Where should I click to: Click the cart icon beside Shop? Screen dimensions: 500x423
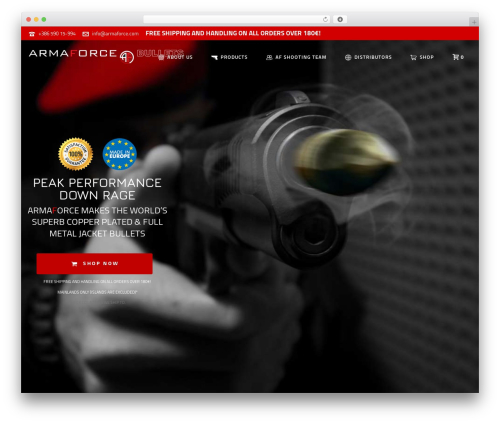click(413, 57)
